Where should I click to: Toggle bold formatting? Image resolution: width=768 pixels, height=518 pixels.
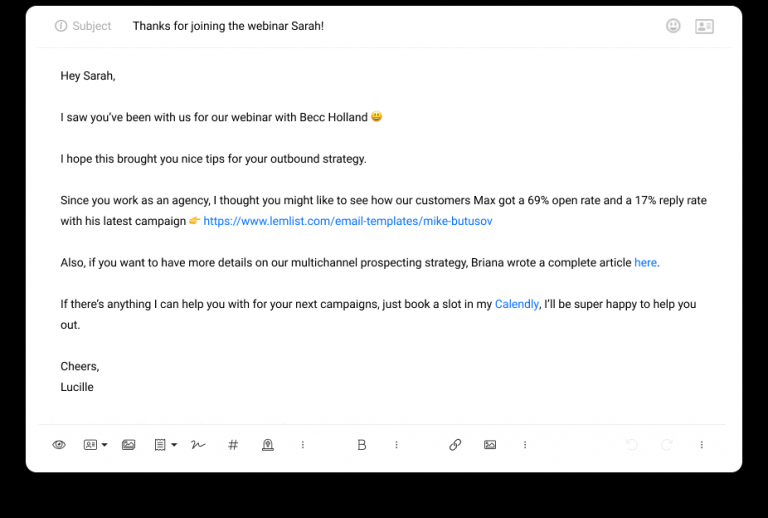(x=362, y=445)
